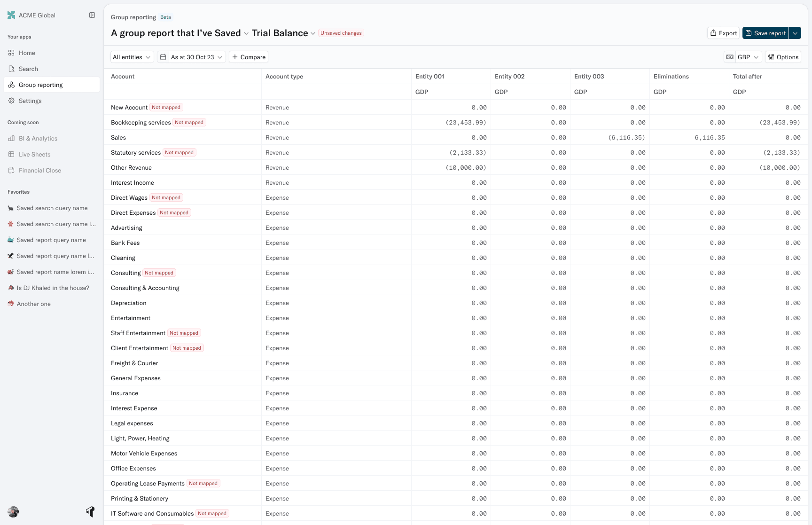Collapse sidebar using the panel toggle icon
Image resolution: width=812 pixels, height=525 pixels.
click(x=92, y=15)
